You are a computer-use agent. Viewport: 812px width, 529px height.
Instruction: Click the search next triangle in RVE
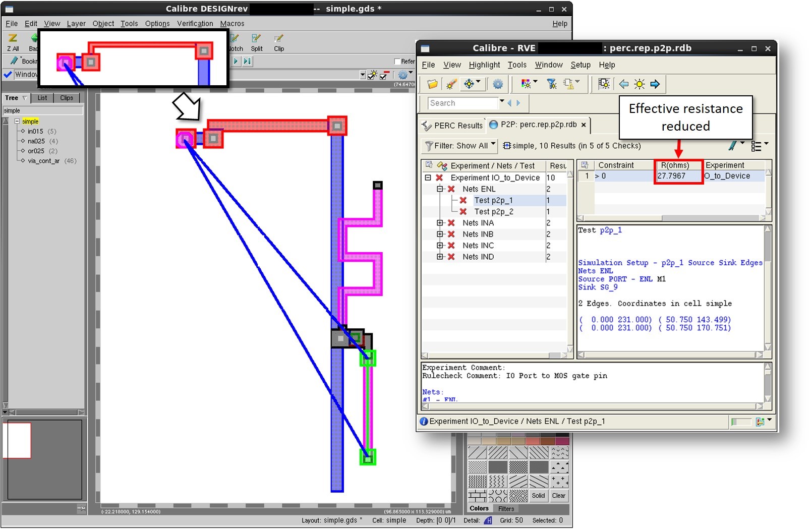tap(518, 103)
